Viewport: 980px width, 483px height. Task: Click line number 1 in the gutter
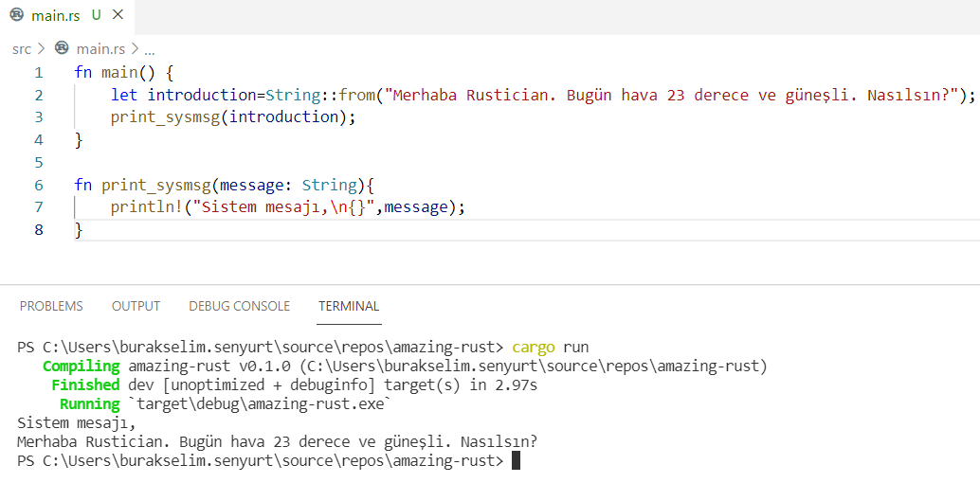38,73
